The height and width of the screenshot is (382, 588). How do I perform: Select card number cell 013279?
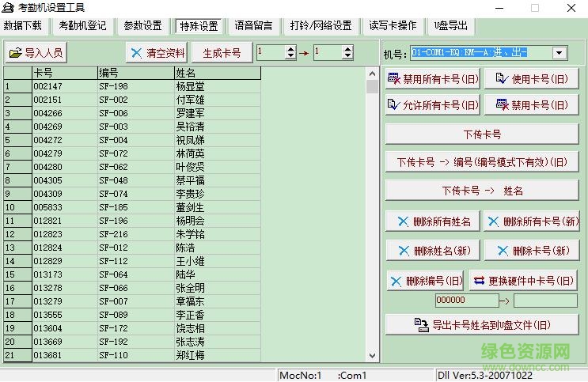click(65, 301)
